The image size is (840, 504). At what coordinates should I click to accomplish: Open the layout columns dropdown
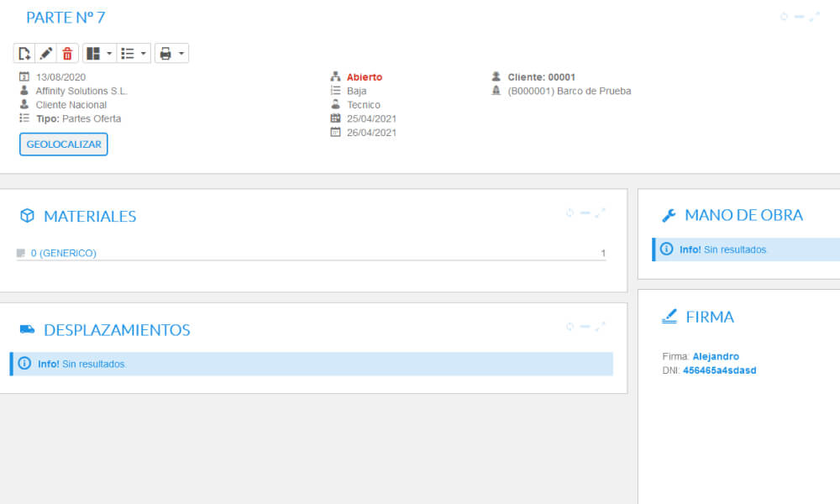[x=99, y=54]
